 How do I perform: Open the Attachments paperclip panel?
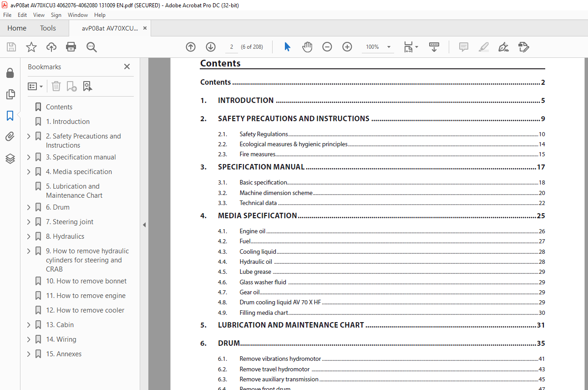pos(10,137)
